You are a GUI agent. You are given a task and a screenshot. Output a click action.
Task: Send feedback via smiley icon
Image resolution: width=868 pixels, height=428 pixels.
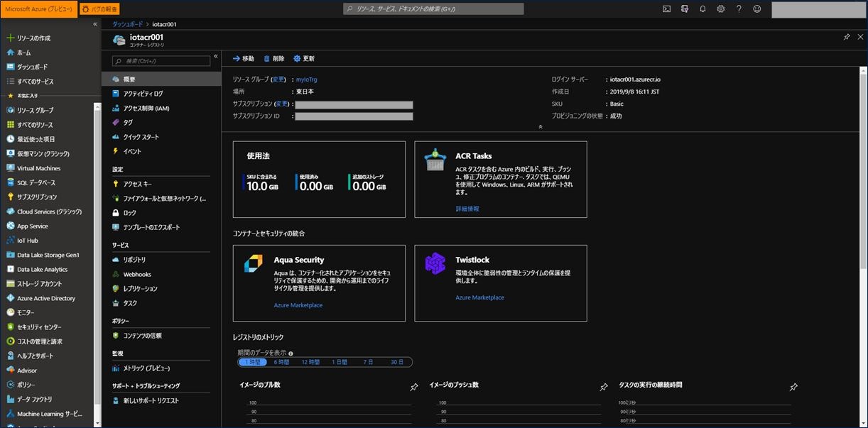(x=757, y=9)
